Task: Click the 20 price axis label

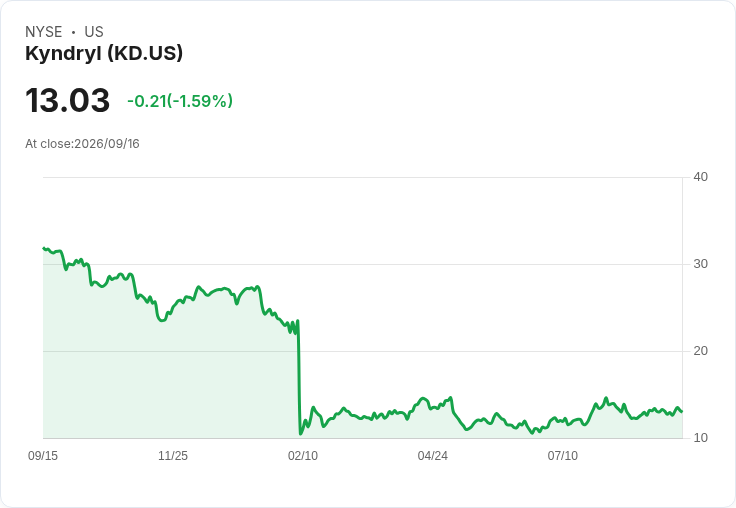Action: (700, 351)
